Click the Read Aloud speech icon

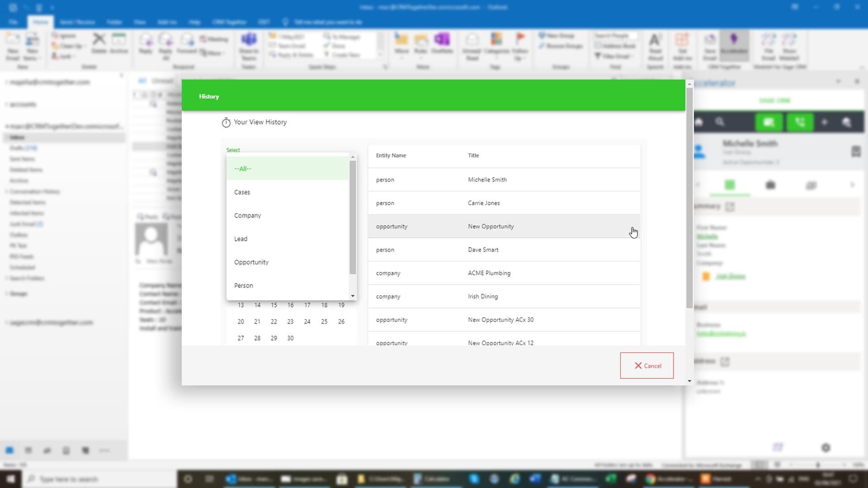click(x=656, y=45)
